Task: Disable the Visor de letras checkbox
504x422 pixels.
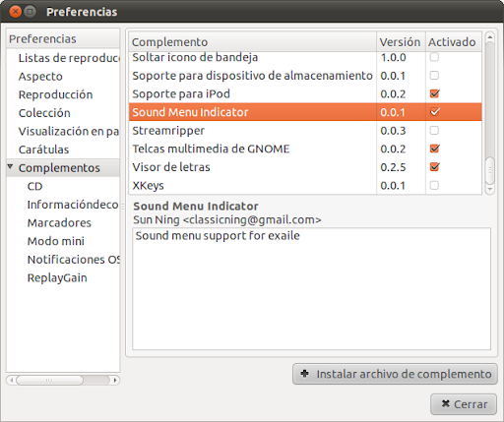Action: pos(434,167)
